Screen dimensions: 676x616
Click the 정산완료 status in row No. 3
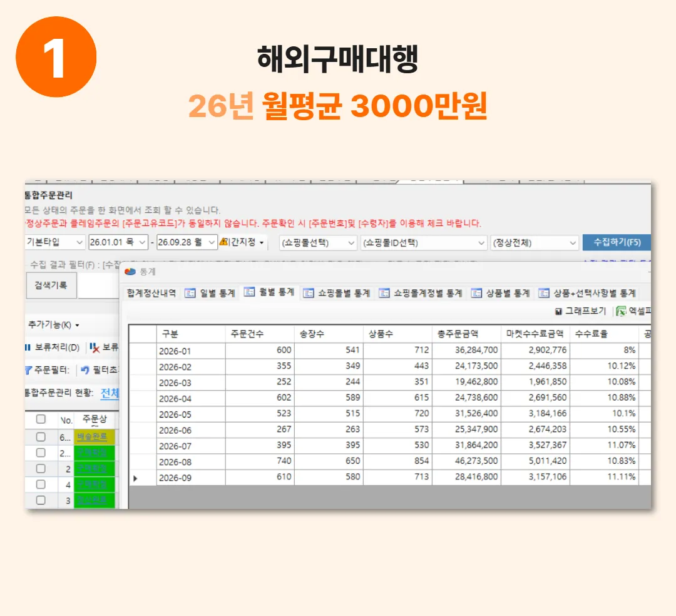(92, 500)
